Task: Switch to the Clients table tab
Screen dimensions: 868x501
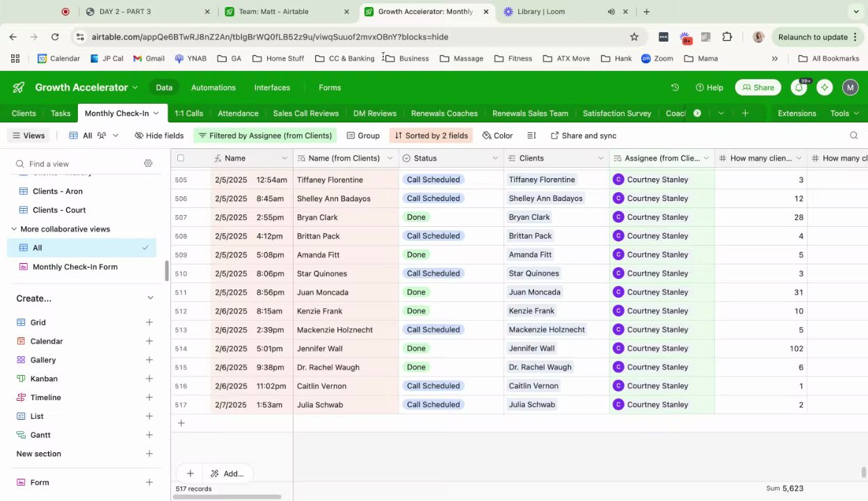Action: (x=24, y=113)
